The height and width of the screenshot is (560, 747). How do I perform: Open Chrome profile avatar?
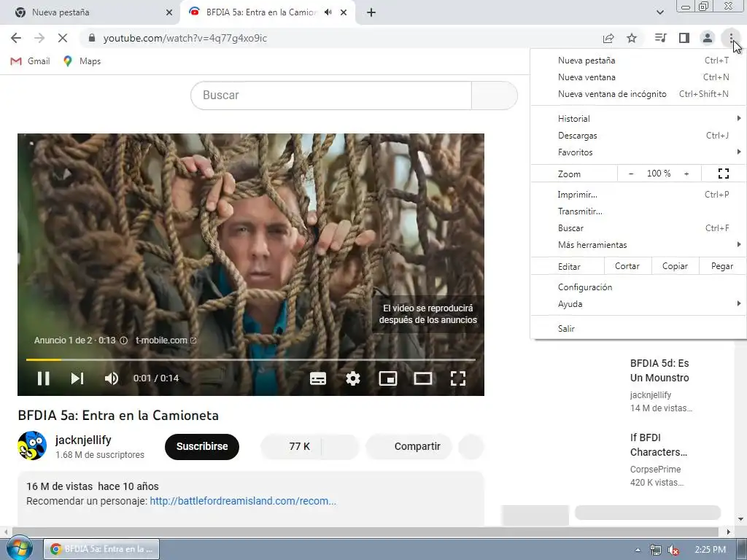click(x=708, y=38)
